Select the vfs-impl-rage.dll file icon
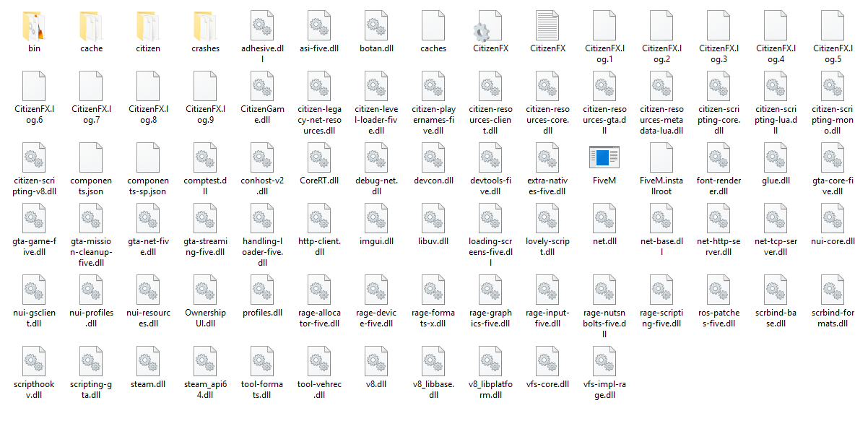This screenshot has width=868, height=434. coord(605,361)
